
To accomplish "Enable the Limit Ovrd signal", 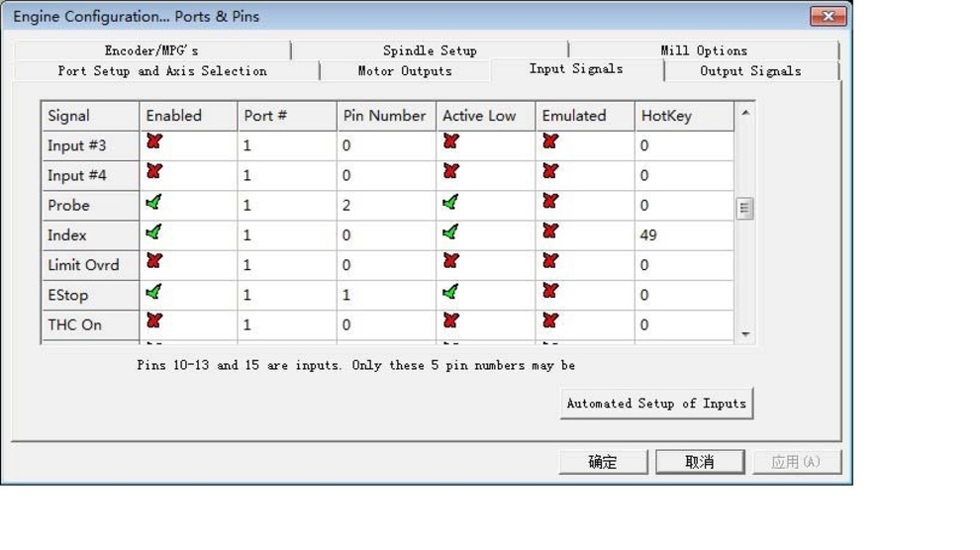I will pyautogui.click(x=153, y=262).
